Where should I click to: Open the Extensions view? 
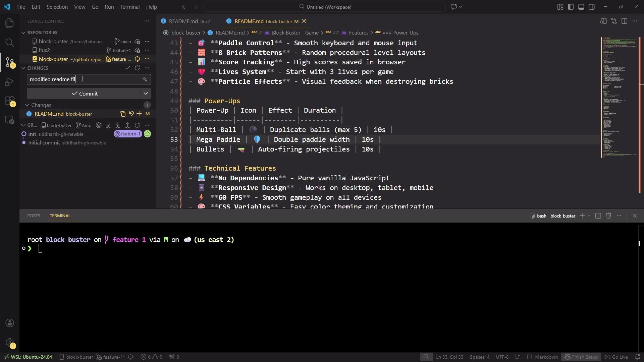(x=10, y=101)
